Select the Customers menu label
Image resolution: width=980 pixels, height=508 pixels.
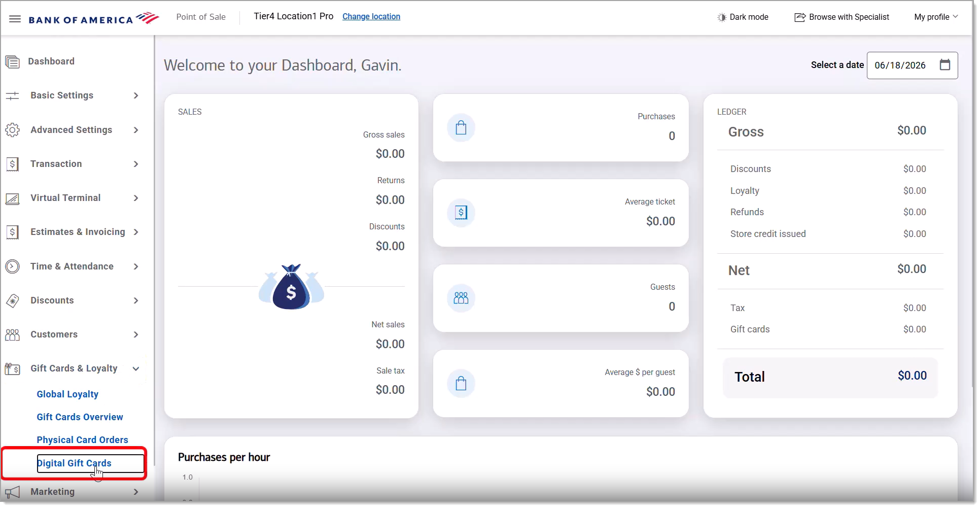[x=54, y=334]
